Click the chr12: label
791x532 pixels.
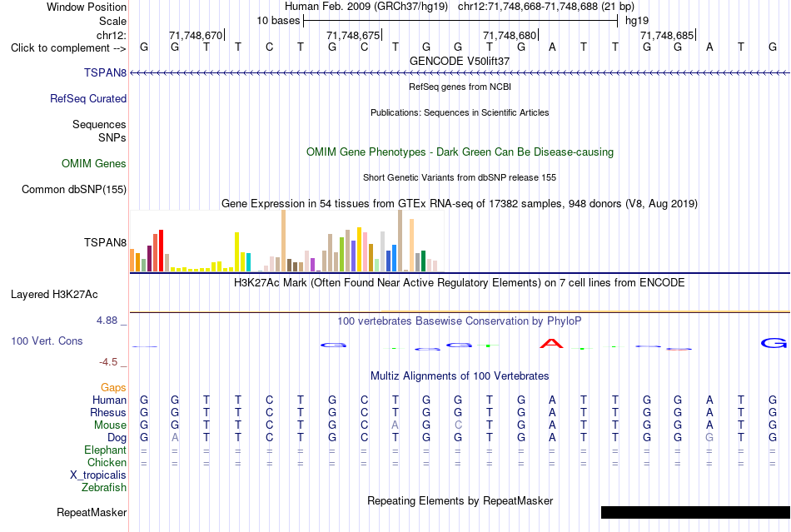pyautogui.click(x=112, y=35)
